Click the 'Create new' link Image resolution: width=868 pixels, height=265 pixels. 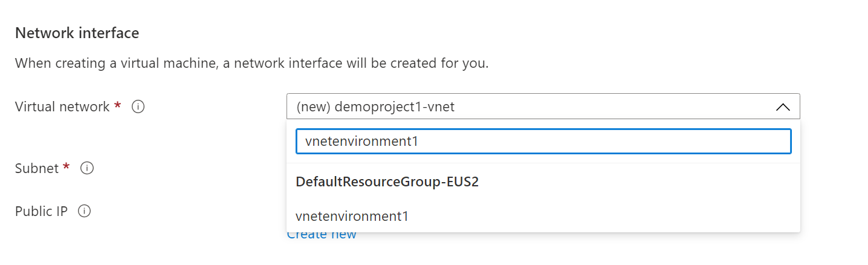[x=322, y=235]
